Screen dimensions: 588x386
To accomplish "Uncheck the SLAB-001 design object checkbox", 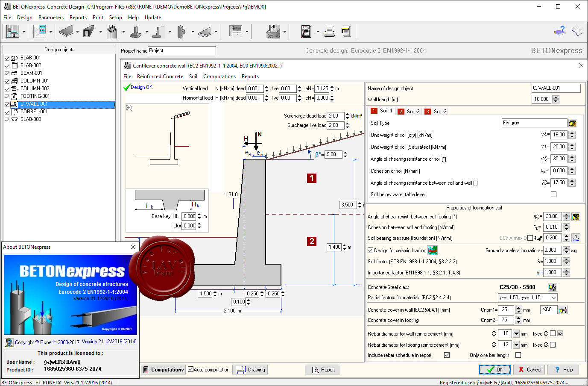I will click(7, 58).
